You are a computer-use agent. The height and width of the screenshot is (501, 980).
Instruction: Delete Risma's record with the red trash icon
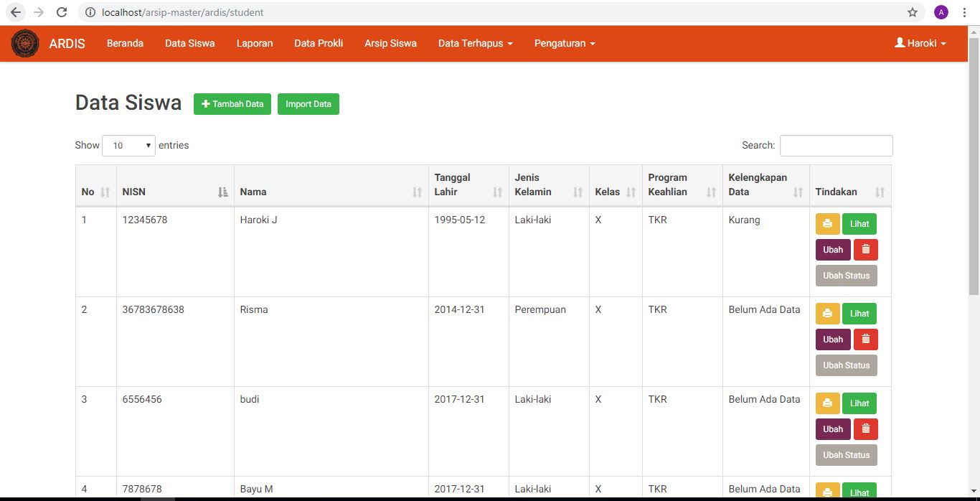tap(865, 340)
